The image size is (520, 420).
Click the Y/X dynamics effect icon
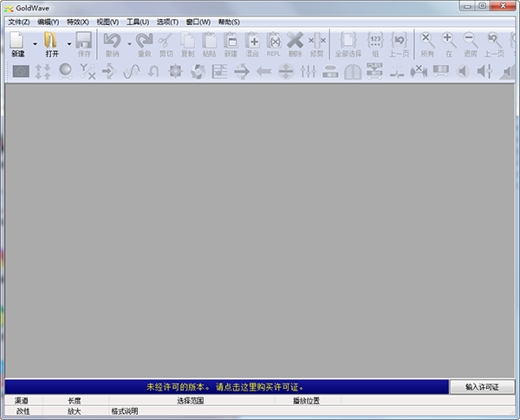tap(88, 71)
